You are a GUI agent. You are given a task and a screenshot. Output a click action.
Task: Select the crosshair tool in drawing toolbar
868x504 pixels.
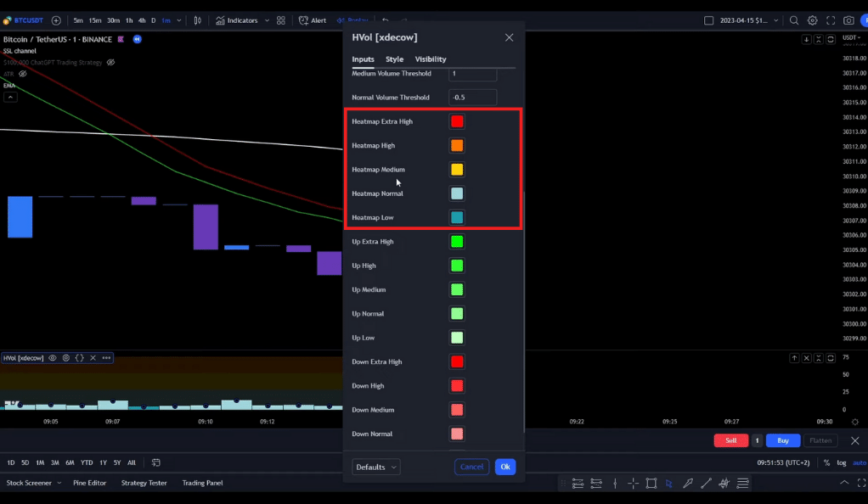pyautogui.click(x=634, y=483)
